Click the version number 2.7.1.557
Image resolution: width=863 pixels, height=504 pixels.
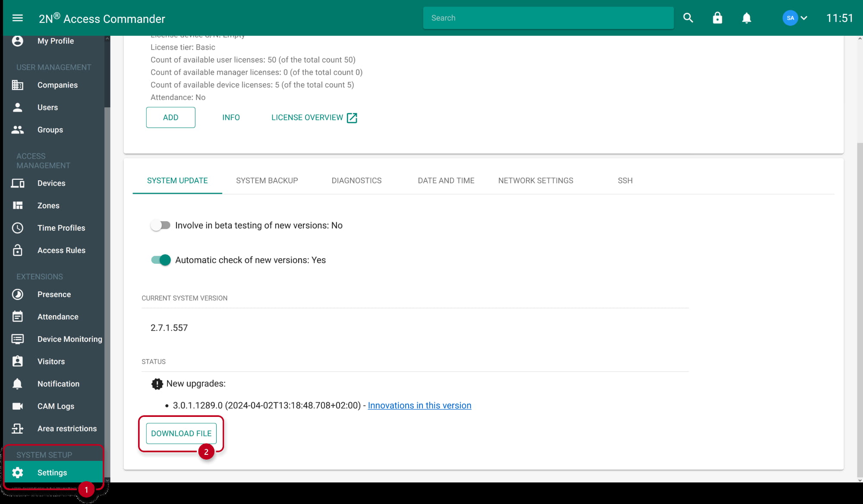click(169, 328)
